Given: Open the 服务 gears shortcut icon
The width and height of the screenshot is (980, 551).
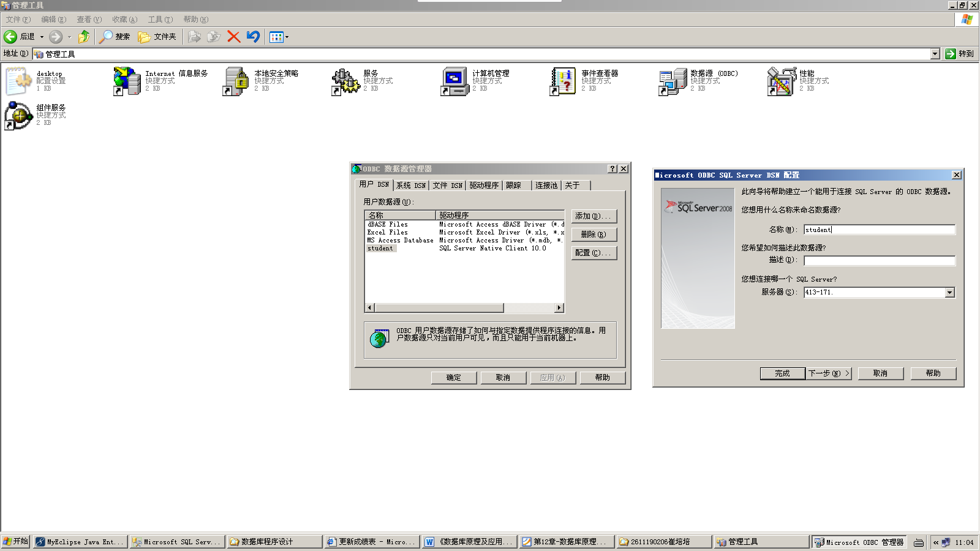Looking at the screenshot, I should (x=345, y=81).
